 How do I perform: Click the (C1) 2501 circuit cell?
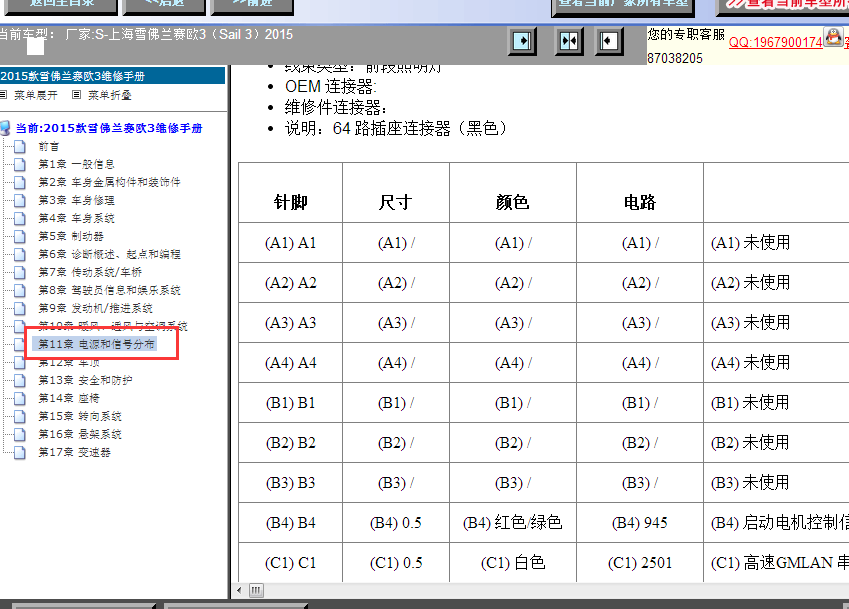coord(639,563)
